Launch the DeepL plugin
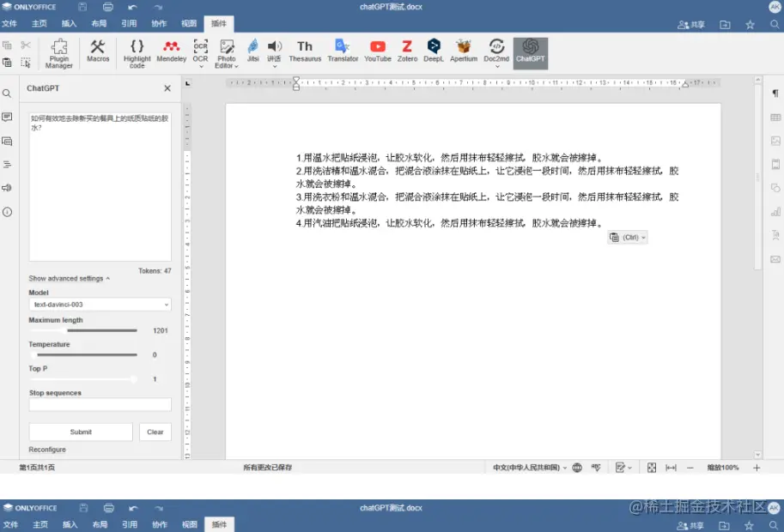784x532 pixels. pyautogui.click(x=434, y=51)
